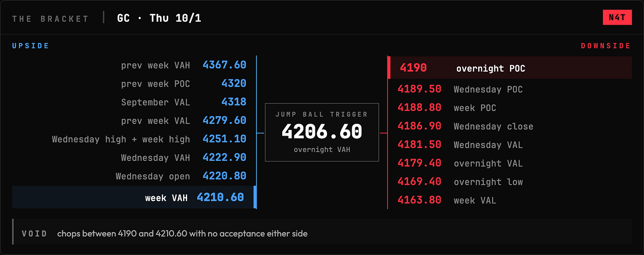Select overnight low level 4169.40
The image size is (644, 255).
[419, 182]
